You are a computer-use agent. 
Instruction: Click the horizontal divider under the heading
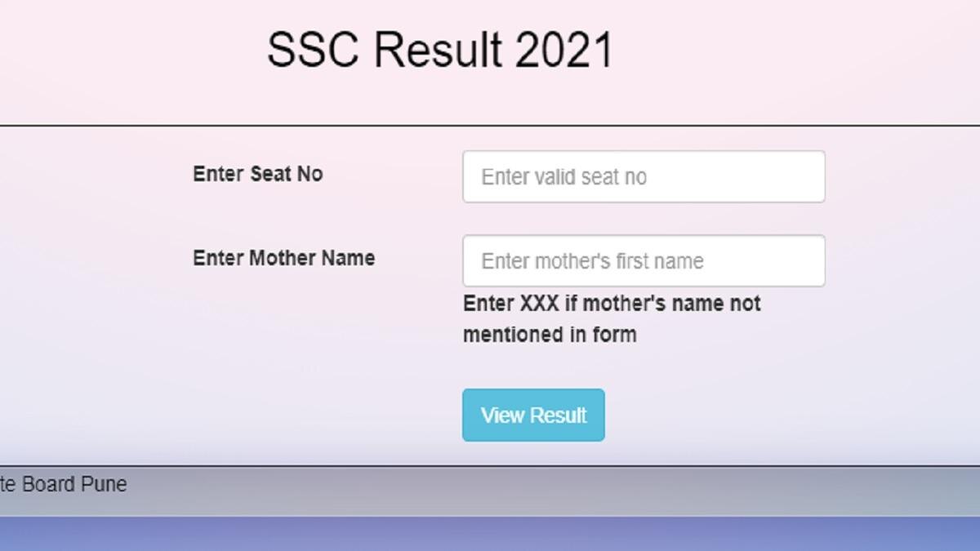pos(490,126)
